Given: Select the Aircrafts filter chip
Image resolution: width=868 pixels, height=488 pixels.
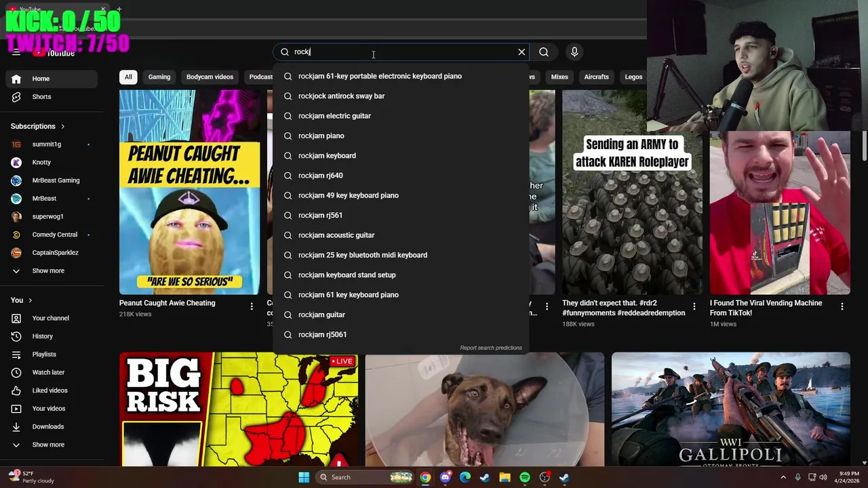Looking at the screenshot, I should (x=597, y=77).
